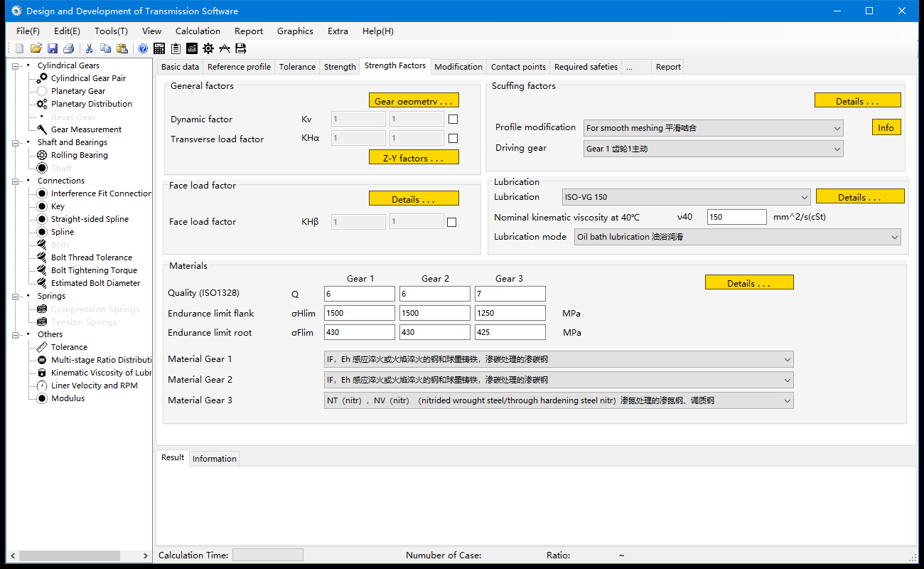
Task: Select Cylindrical Gear Pair gear icon
Action: [42, 78]
